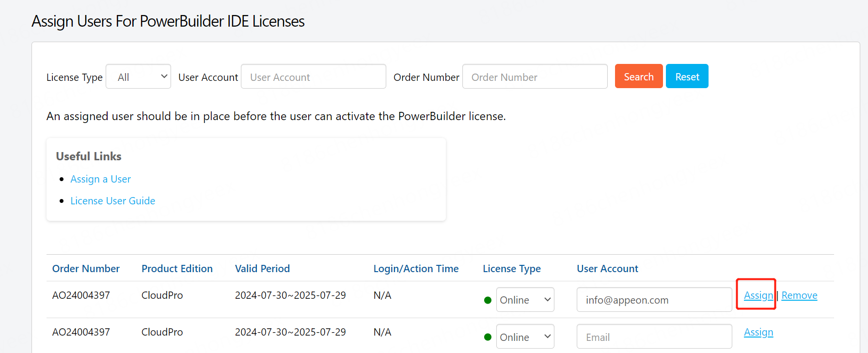Expand Online dropdown in the empty Email row
This screenshot has height=353, width=868.
(x=525, y=337)
